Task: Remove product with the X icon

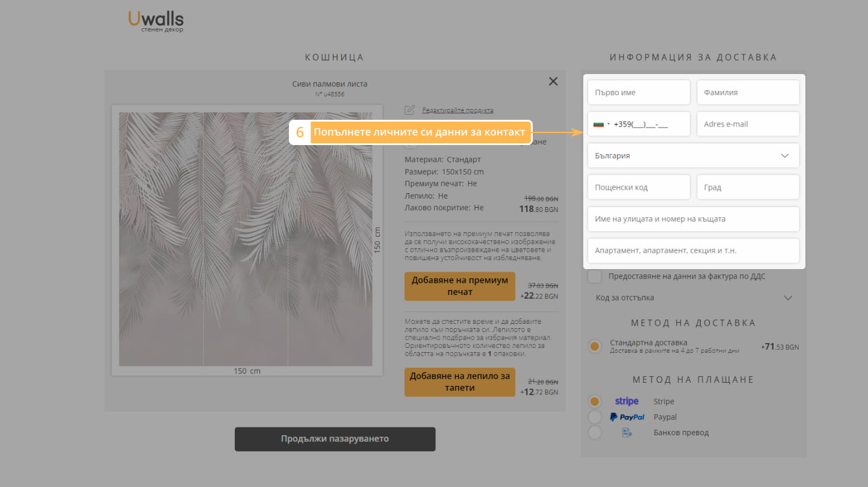Action: point(553,81)
